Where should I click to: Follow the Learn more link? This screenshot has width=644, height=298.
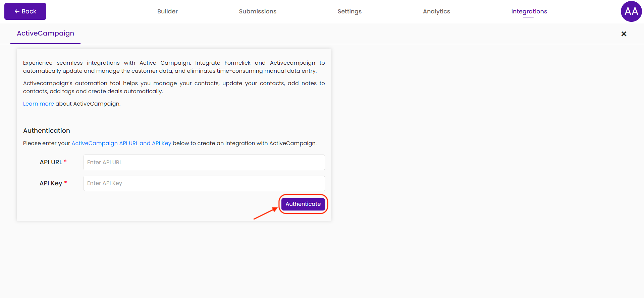[38, 104]
